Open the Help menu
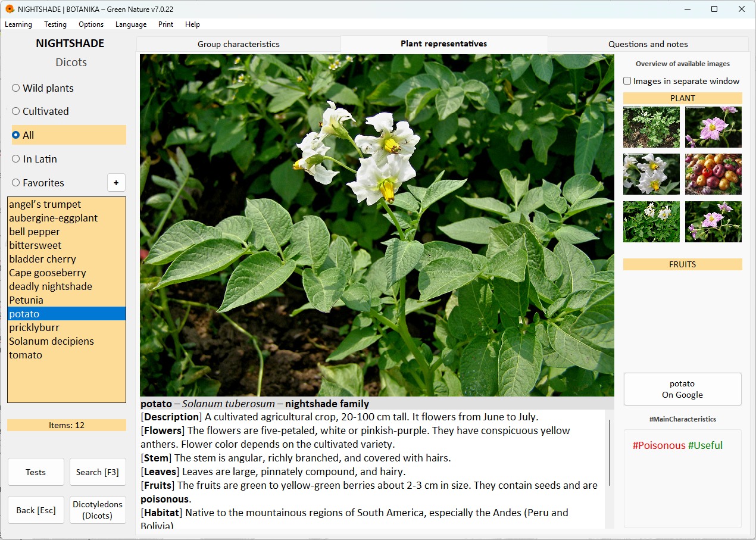 pyautogui.click(x=192, y=24)
